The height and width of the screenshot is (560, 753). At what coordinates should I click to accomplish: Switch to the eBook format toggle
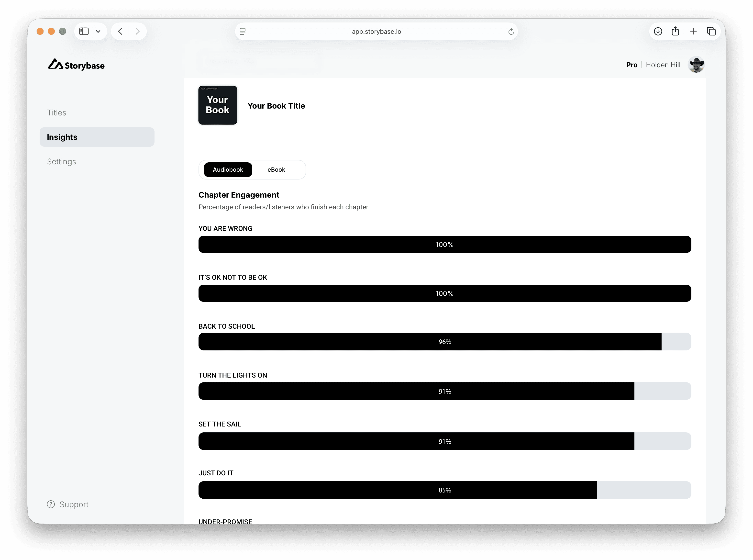[276, 169]
